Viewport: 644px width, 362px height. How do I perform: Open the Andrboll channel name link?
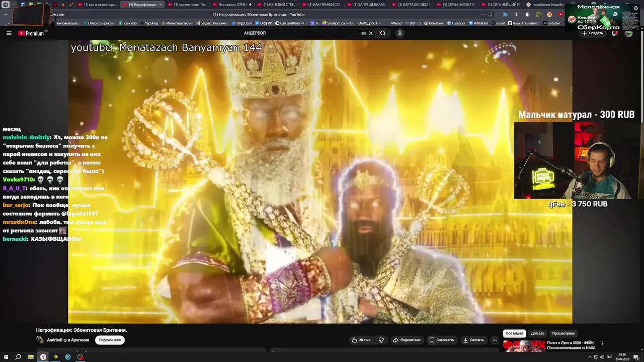[x=68, y=340]
